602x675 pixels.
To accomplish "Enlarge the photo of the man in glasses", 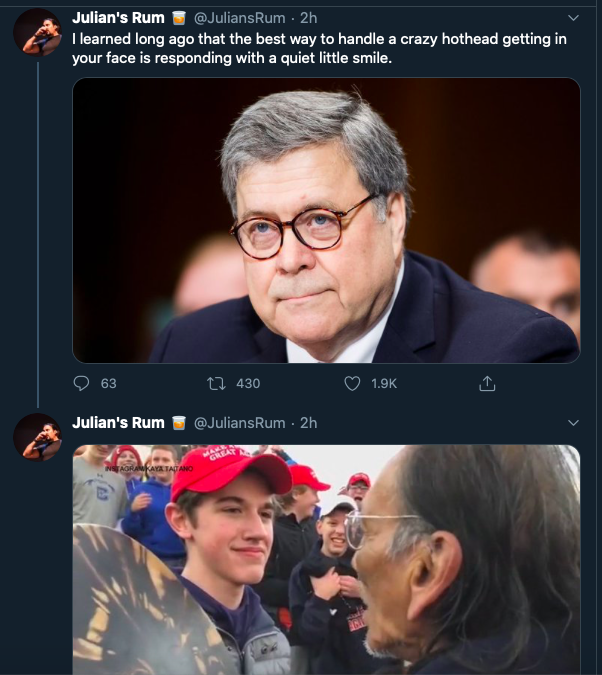I will tap(326, 220).
